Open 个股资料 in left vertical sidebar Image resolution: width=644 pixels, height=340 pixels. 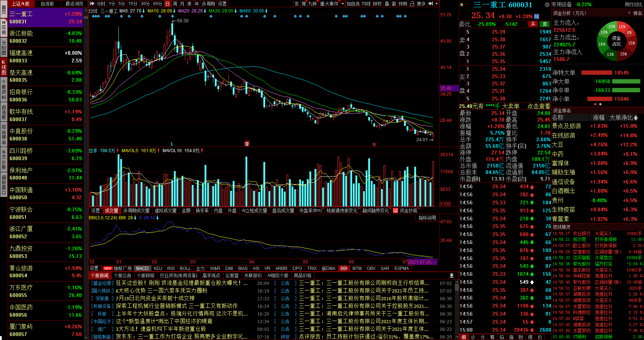[4, 89]
